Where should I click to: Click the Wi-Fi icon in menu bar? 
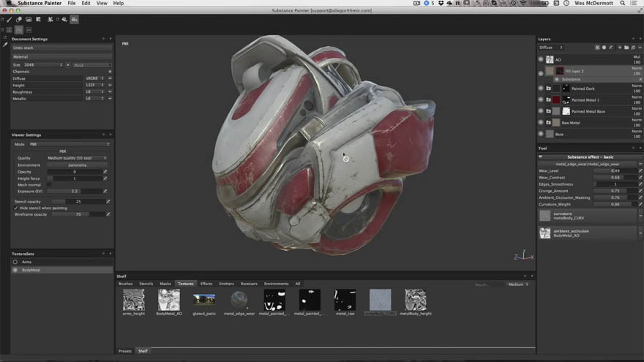click(x=523, y=3)
